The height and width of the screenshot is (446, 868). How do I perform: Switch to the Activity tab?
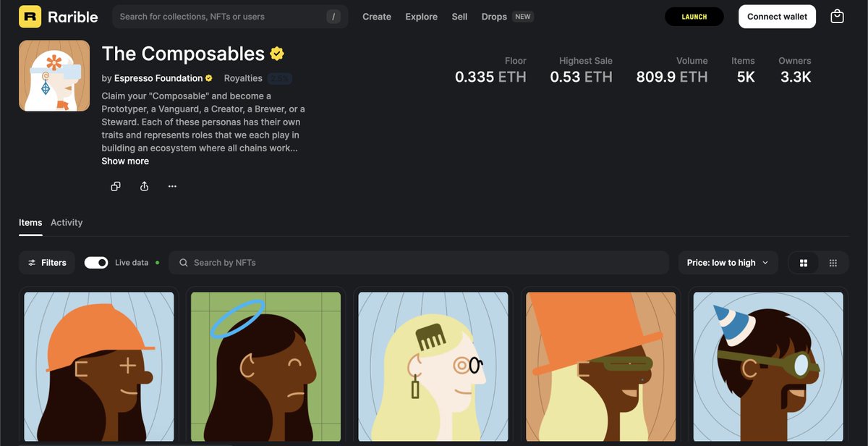click(67, 222)
